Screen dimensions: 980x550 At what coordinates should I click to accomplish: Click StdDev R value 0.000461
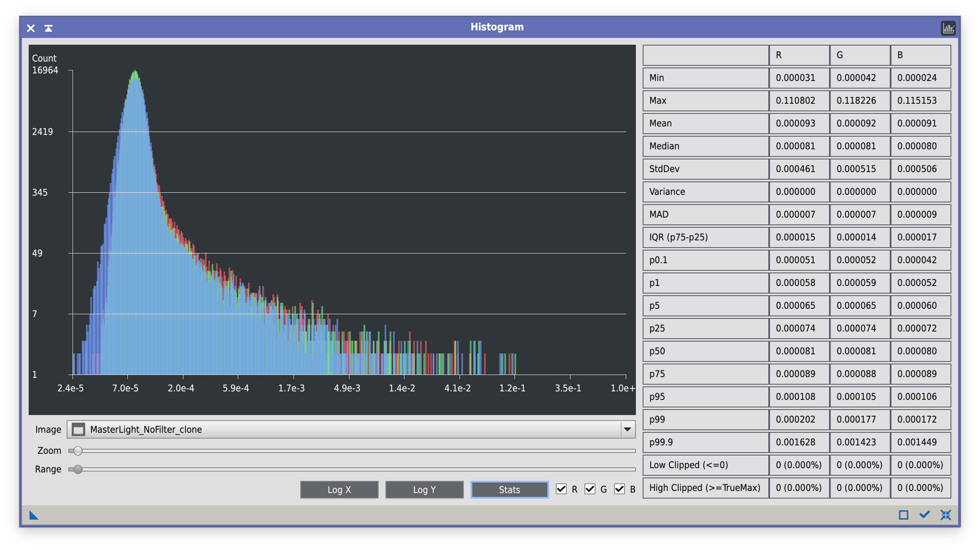click(799, 169)
